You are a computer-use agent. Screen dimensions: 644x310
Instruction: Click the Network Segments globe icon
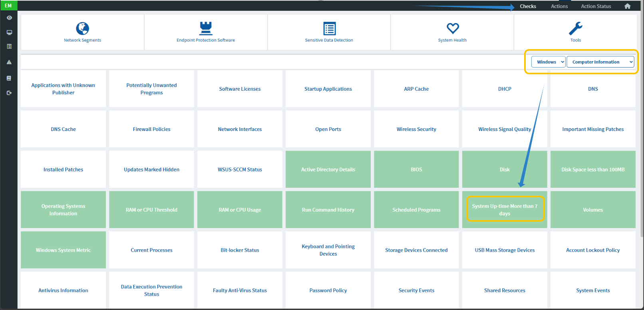click(83, 28)
